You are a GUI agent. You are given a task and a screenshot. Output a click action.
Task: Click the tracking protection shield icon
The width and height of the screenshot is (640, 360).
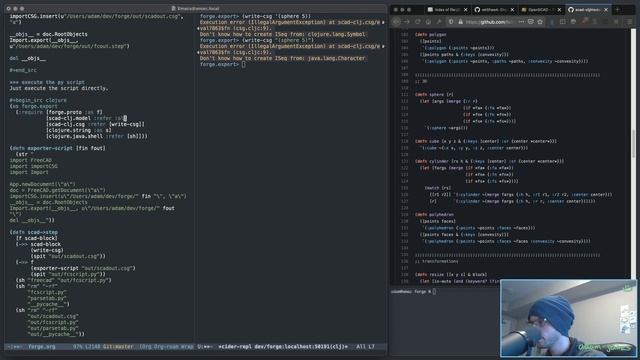pyautogui.click(x=451, y=22)
